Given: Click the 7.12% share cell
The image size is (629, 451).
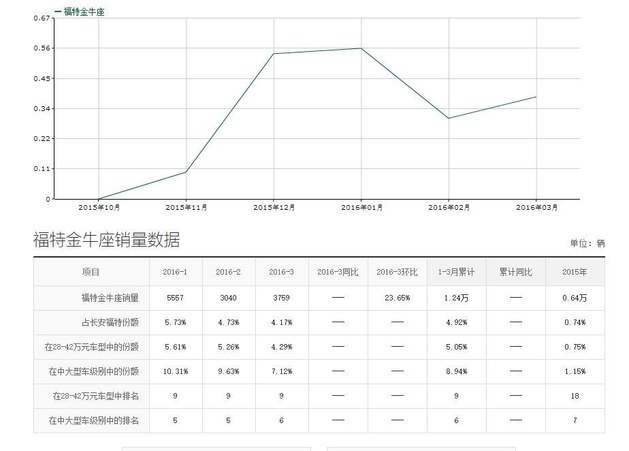Looking at the screenshot, I should tap(281, 371).
